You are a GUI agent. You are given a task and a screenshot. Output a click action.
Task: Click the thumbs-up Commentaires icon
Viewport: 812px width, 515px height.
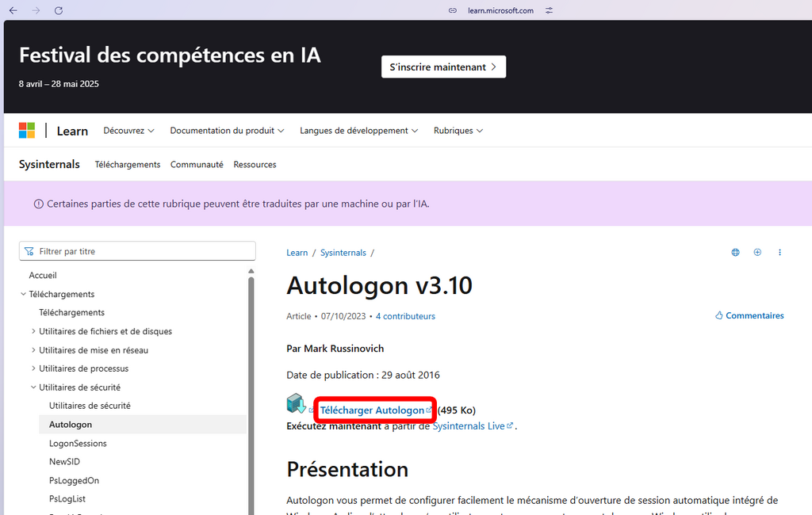click(718, 315)
